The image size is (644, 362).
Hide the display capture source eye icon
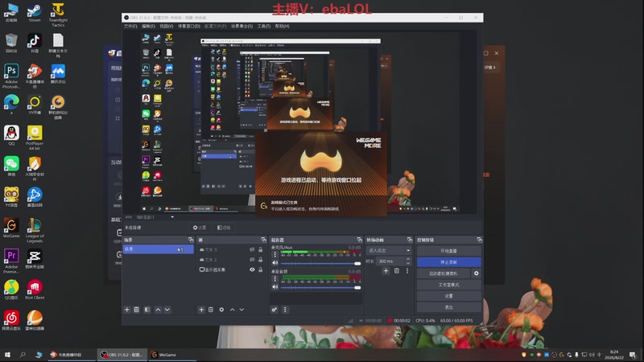tap(252, 269)
